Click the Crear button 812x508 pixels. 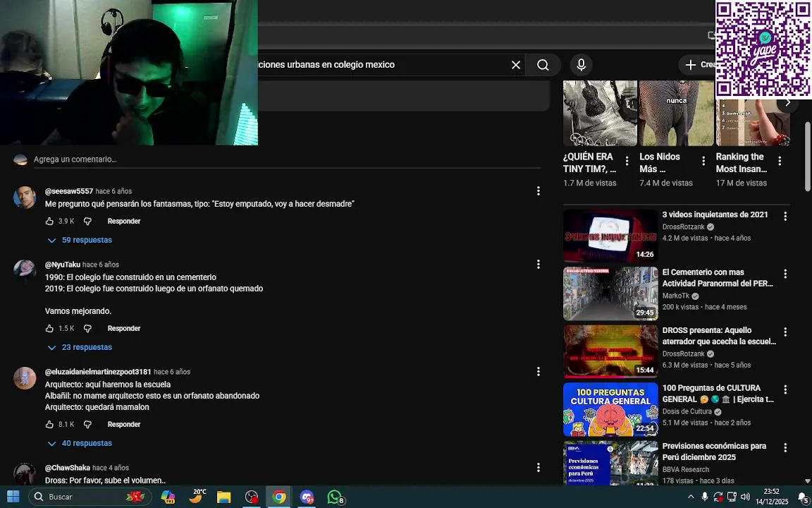(x=697, y=65)
